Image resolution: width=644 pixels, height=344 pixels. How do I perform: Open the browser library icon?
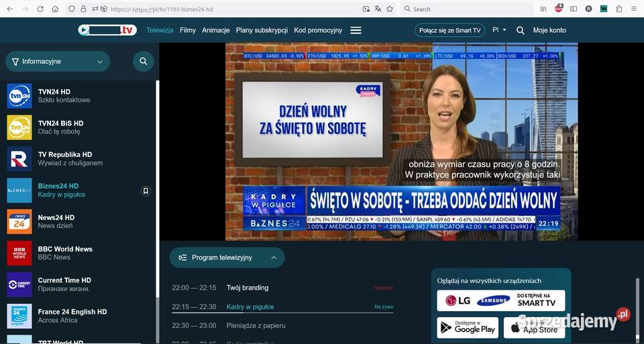click(x=543, y=9)
